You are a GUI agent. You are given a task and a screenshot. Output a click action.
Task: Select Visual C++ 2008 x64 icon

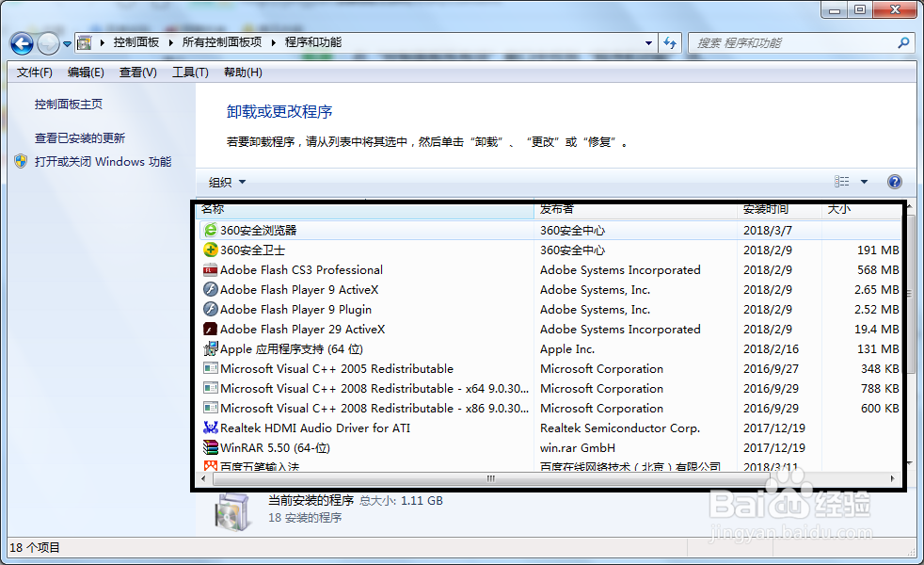click(x=211, y=389)
